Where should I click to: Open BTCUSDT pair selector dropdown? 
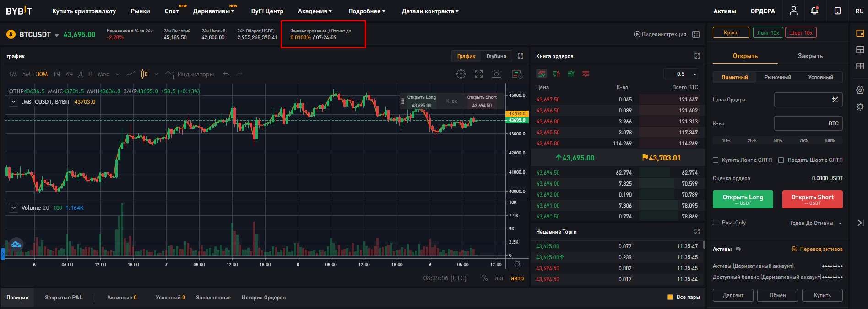tap(57, 35)
